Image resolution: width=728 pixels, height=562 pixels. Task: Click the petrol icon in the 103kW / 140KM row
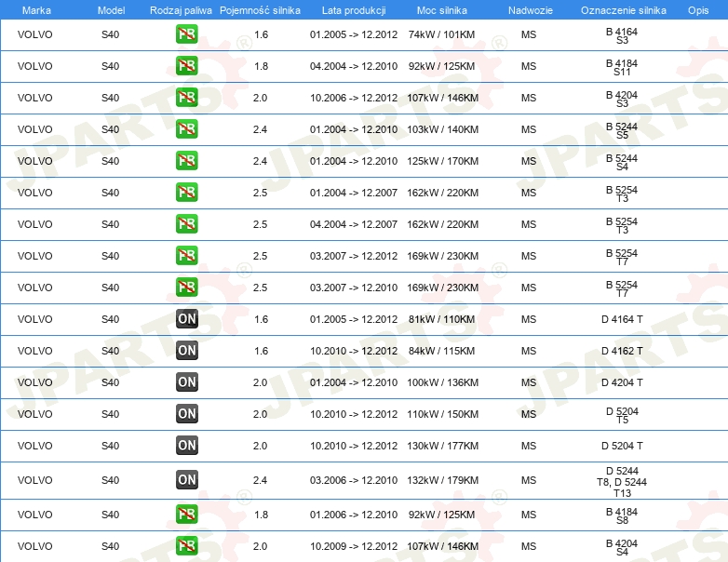tap(186, 129)
